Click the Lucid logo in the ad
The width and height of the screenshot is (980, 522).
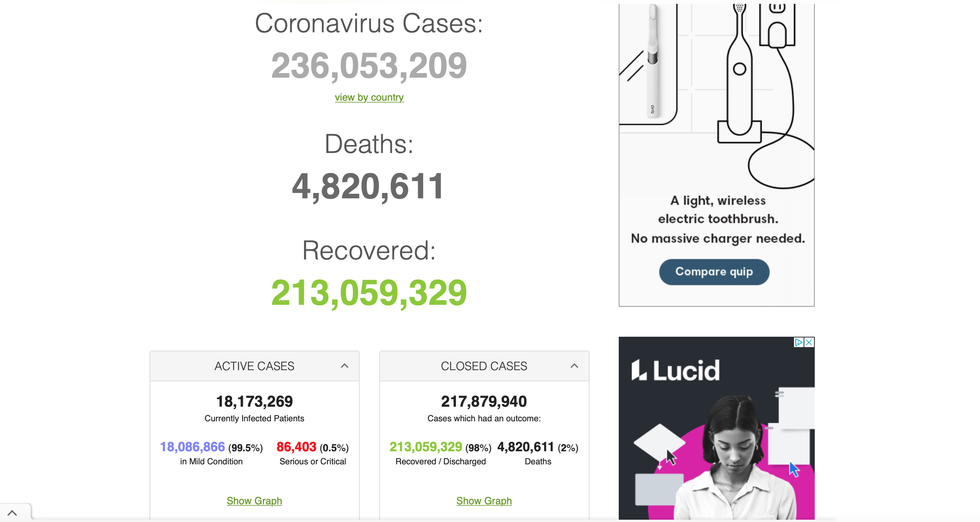coord(675,371)
